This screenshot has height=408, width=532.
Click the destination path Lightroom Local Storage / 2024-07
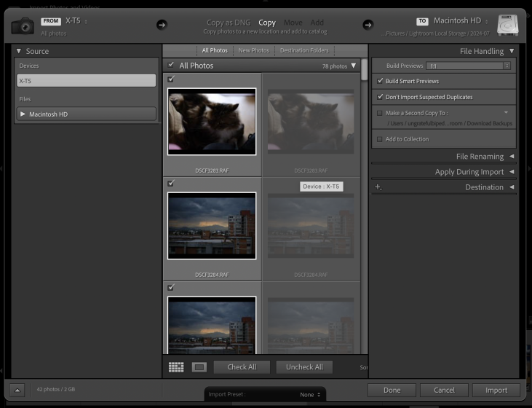435,34
